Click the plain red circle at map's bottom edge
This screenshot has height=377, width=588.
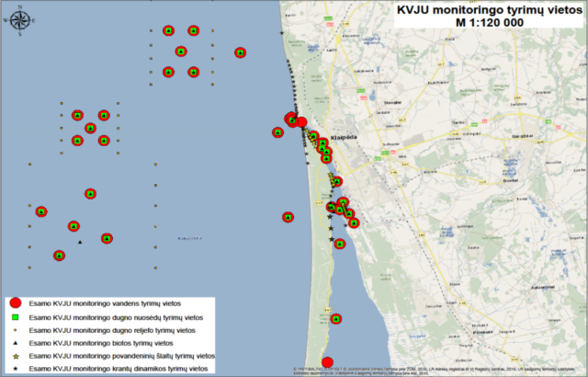327,362
